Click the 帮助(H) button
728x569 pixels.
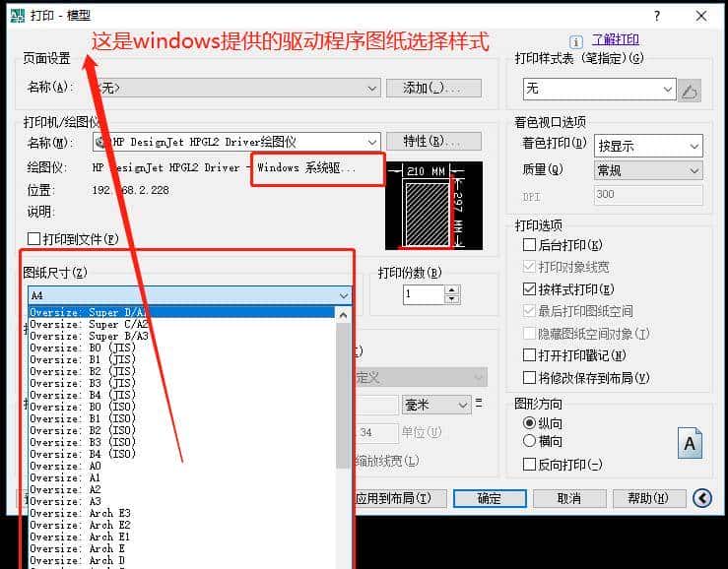649,498
